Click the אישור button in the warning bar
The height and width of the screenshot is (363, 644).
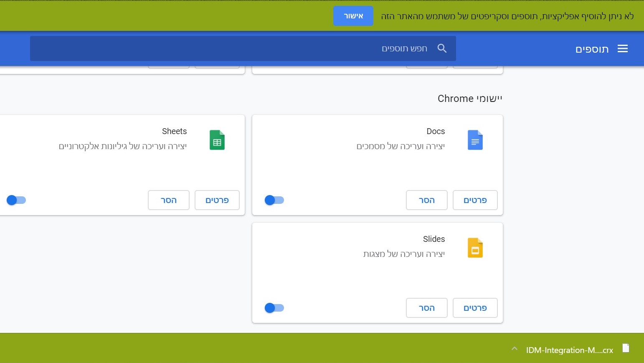(x=353, y=16)
